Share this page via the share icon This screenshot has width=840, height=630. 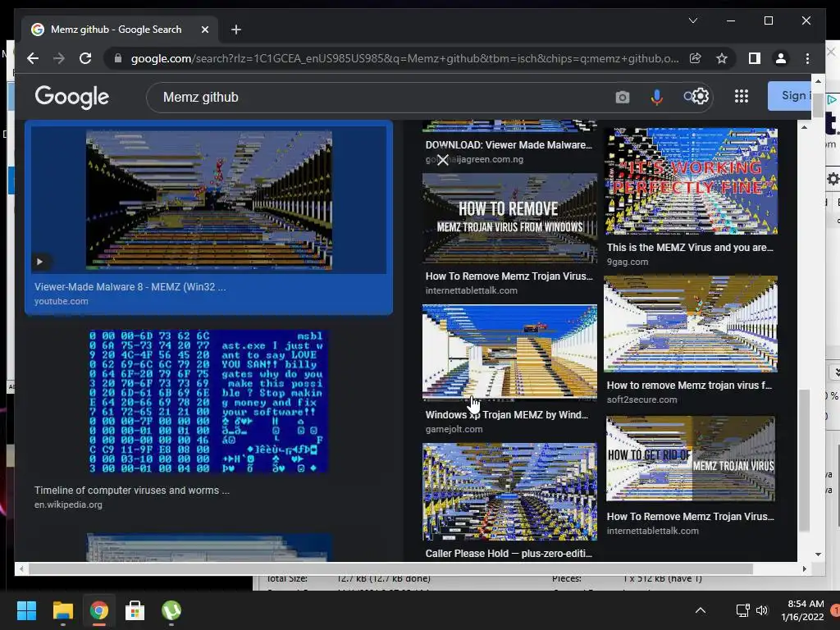pos(696,58)
